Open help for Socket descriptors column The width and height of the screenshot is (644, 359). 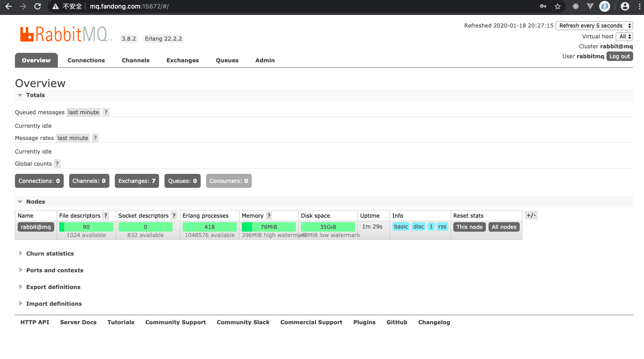pos(174,216)
